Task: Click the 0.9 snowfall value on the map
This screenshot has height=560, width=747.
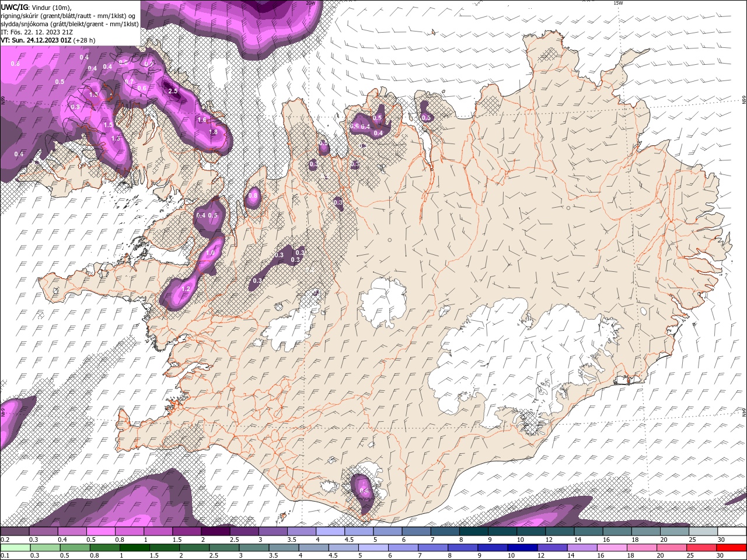Action: coord(75,107)
